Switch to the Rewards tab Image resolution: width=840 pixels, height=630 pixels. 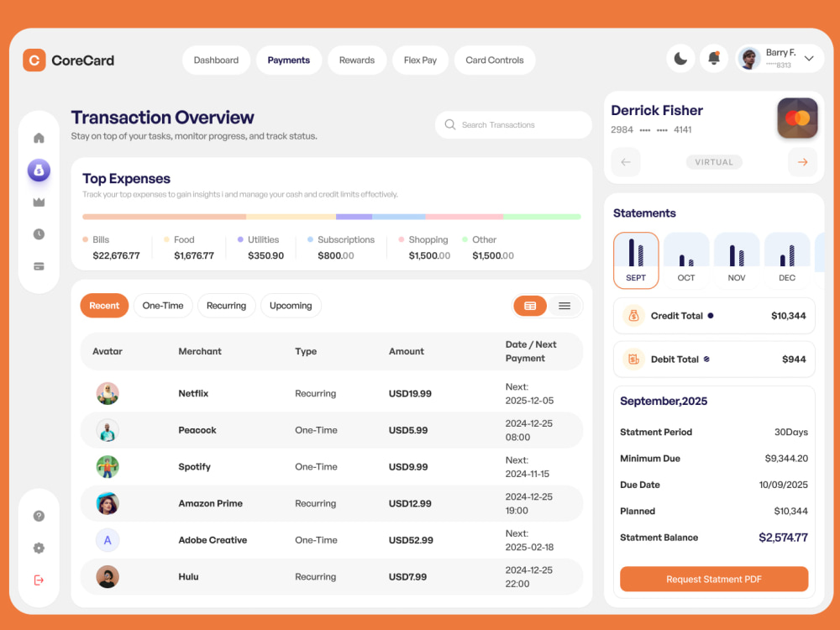click(357, 60)
